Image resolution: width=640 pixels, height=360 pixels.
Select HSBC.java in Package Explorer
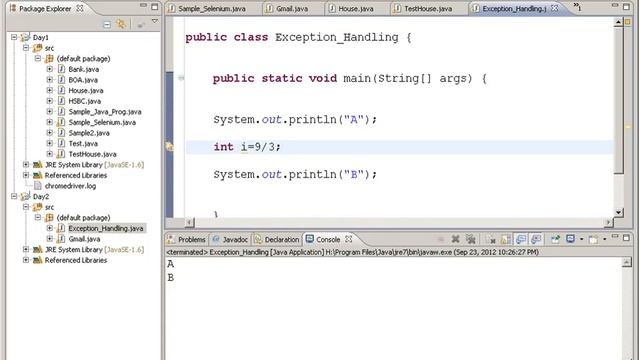[x=84, y=101]
